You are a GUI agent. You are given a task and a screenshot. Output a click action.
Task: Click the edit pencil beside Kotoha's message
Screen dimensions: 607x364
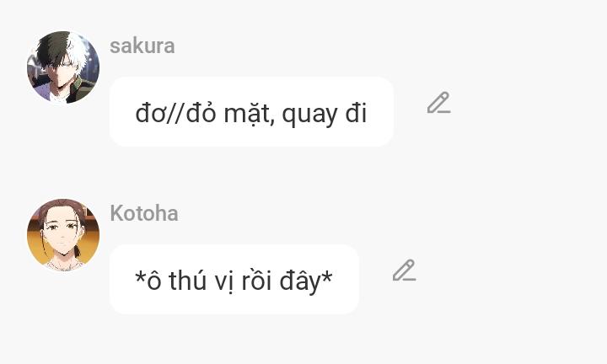(404, 270)
